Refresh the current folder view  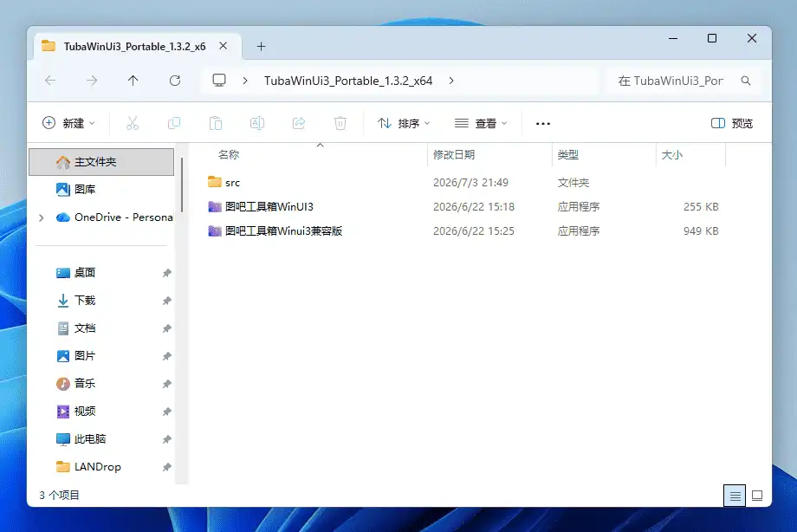(x=175, y=81)
